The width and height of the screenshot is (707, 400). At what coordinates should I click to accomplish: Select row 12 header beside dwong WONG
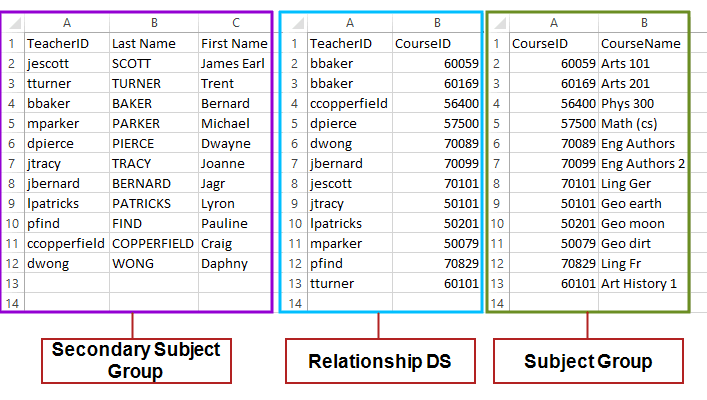(x=13, y=263)
